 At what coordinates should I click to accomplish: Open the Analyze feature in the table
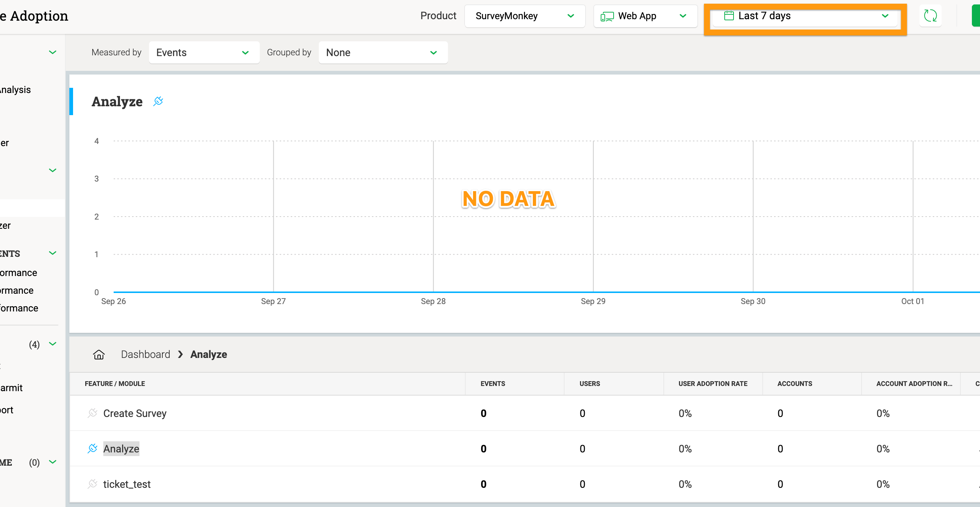121,448
